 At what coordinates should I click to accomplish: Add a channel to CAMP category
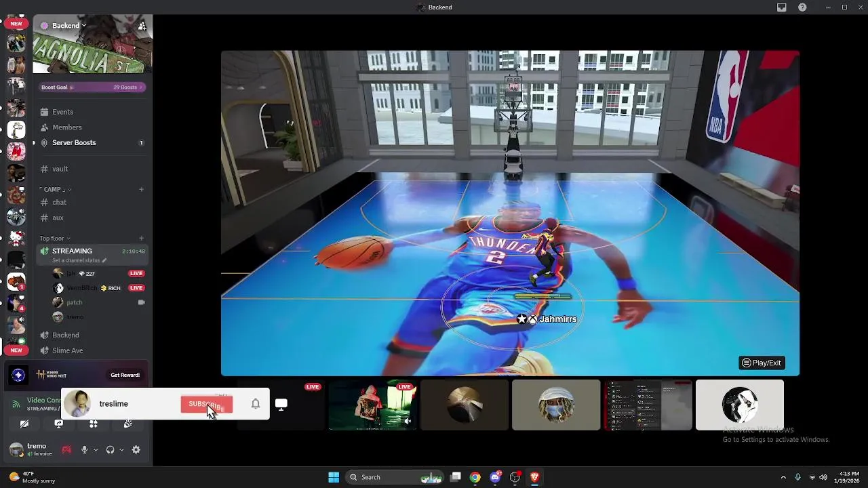tap(141, 189)
